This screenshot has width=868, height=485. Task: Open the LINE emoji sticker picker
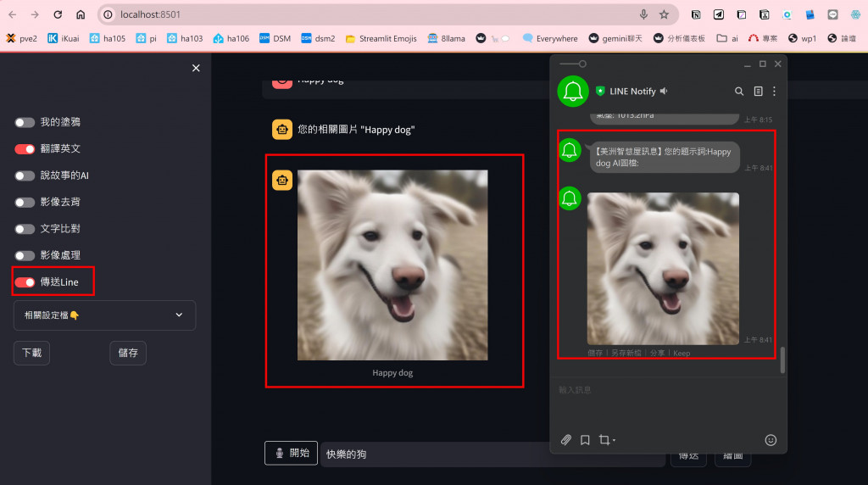pos(771,440)
